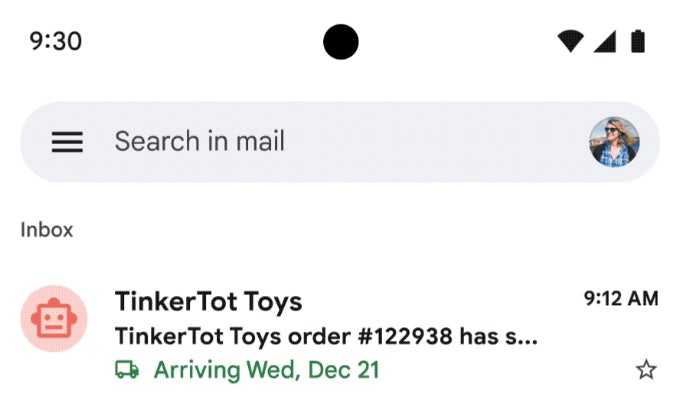Tap the battery status icon
Image resolution: width=680 pixels, height=412 pixels.
(637, 41)
